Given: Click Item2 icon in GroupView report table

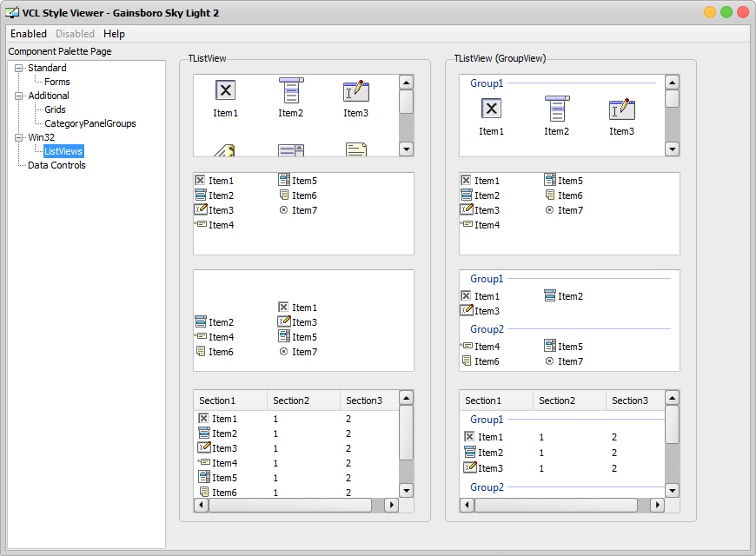Looking at the screenshot, I should [469, 452].
